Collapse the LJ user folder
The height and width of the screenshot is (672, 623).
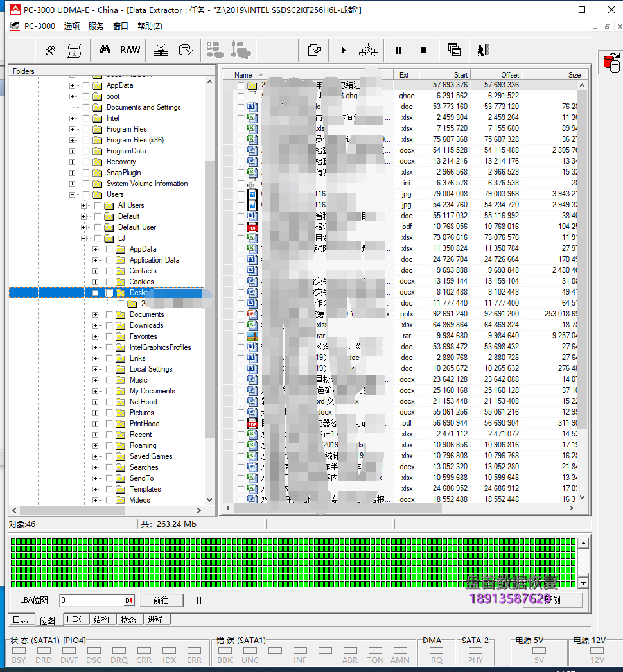(x=83, y=238)
